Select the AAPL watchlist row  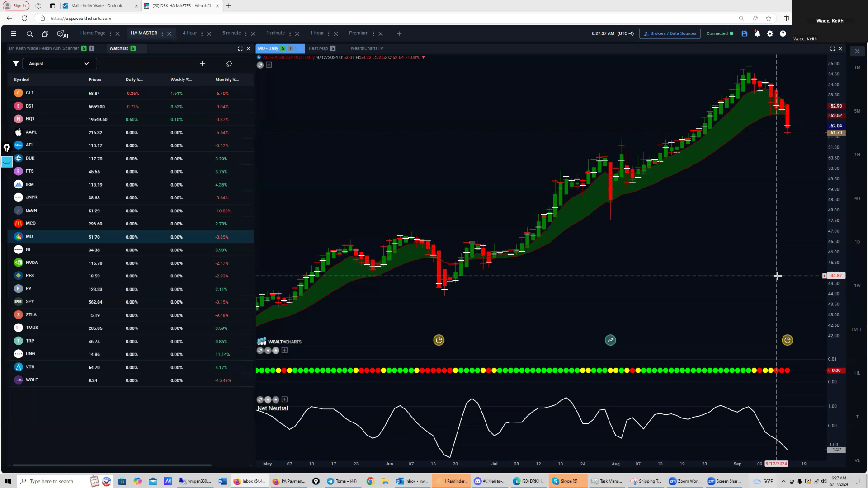(x=131, y=132)
